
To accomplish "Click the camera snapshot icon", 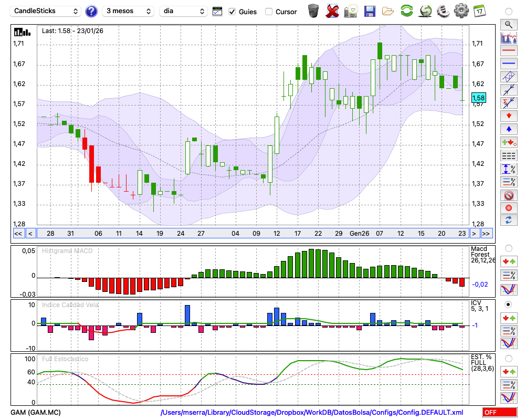I will (351, 10).
